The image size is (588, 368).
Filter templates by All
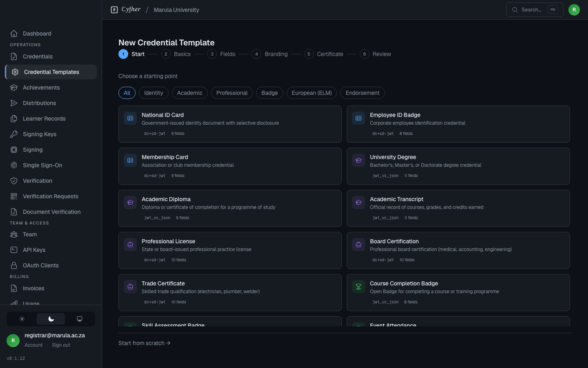click(x=127, y=93)
